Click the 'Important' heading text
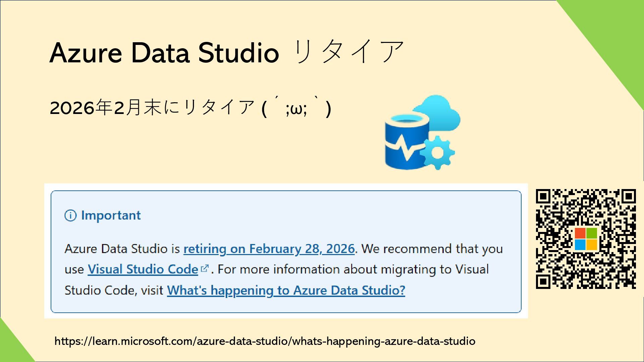 111,215
